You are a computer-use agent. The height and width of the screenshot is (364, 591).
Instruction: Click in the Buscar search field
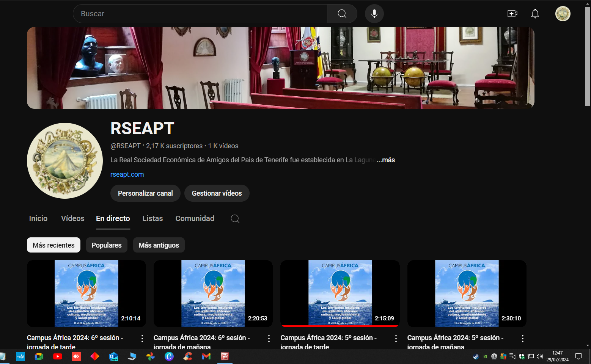click(x=200, y=14)
